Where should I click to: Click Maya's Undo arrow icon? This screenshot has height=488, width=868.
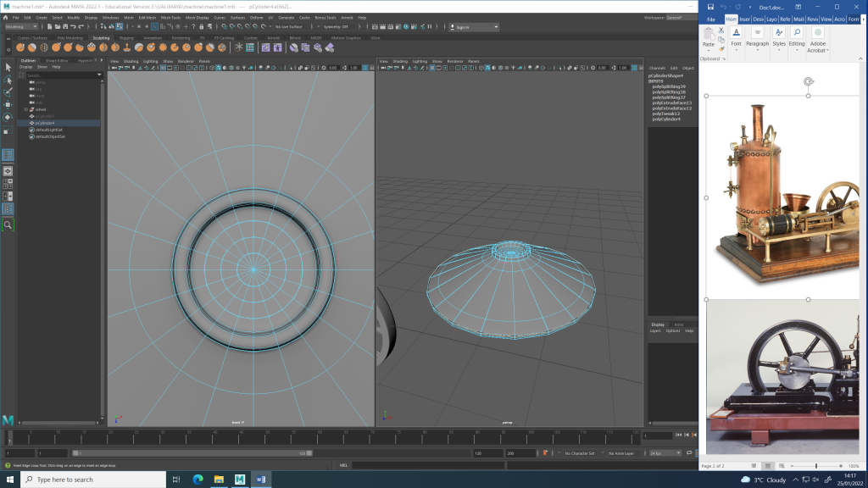[x=73, y=26]
